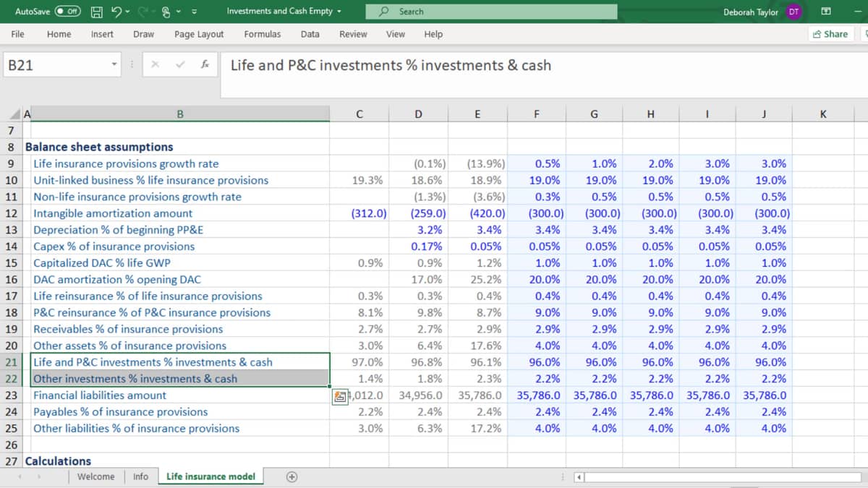Select column K header

(x=823, y=114)
